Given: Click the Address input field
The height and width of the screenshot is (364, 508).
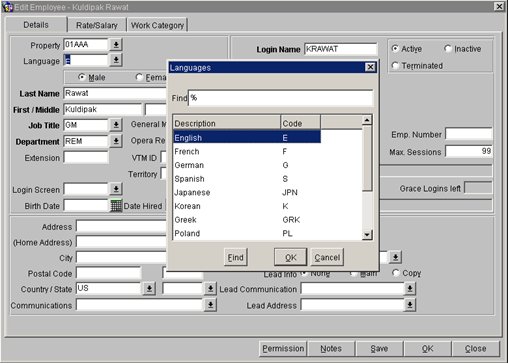Looking at the screenshot, I should click(122, 226).
